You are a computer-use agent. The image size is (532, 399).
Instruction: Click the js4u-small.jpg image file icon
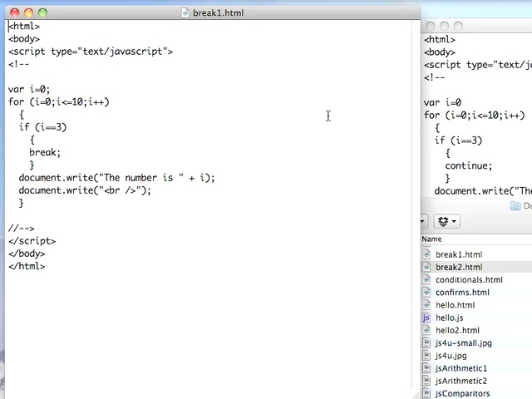[x=426, y=343]
